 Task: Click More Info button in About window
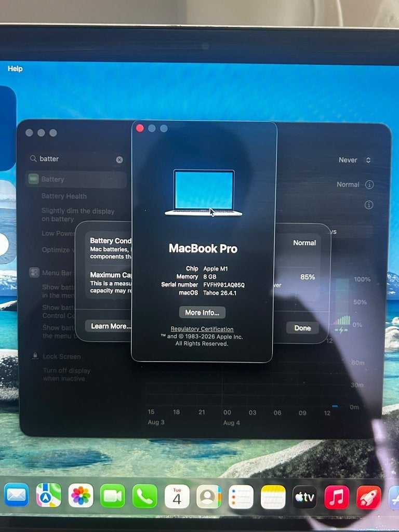[202, 312]
